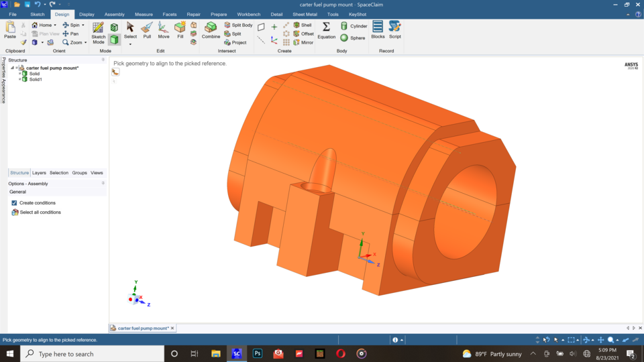Toggle visibility checkbox for Solid
The height and width of the screenshot is (362, 644).
(x=20, y=74)
